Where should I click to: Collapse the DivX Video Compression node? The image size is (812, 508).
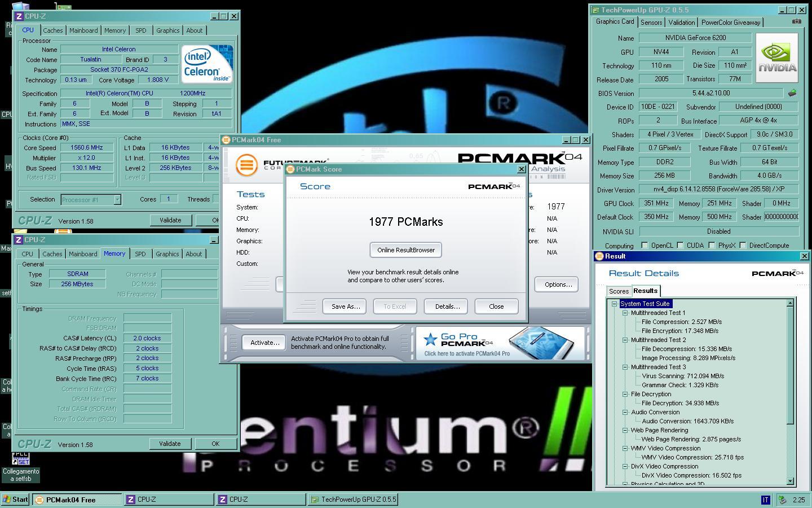pos(625,466)
